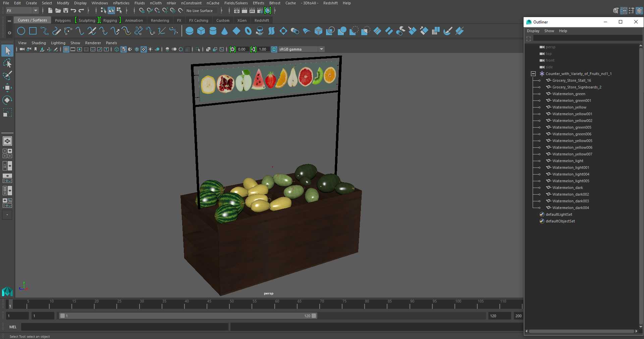644x339 pixels.
Task: Click the Open Scene folder icon
Action: click(x=58, y=11)
